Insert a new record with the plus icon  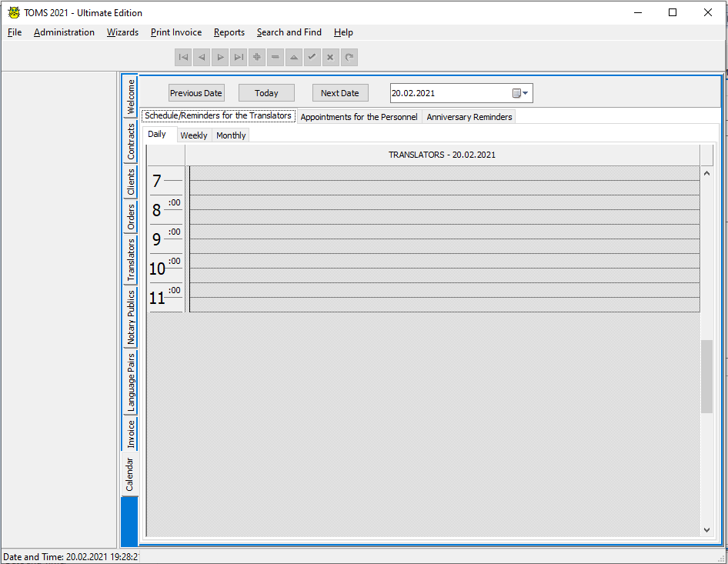tap(257, 57)
